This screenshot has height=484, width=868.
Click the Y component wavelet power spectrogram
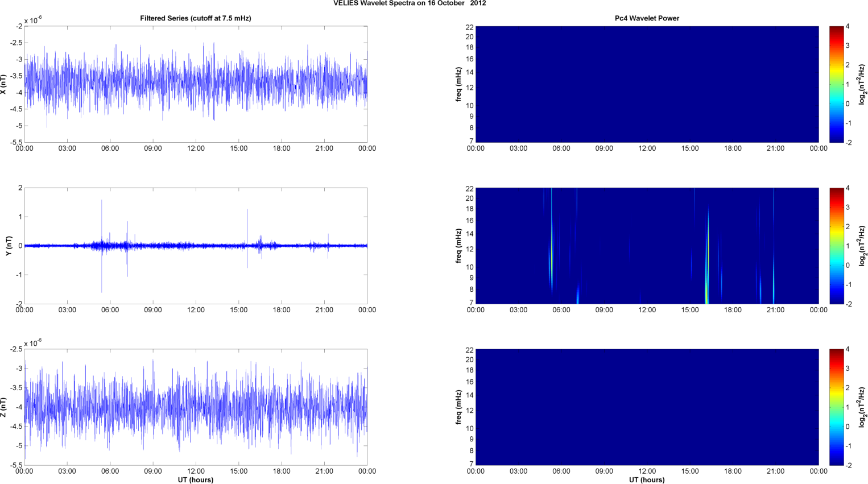[647, 246]
